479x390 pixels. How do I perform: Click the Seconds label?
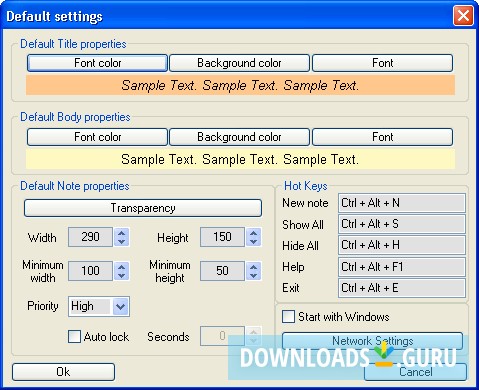(x=168, y=337)
